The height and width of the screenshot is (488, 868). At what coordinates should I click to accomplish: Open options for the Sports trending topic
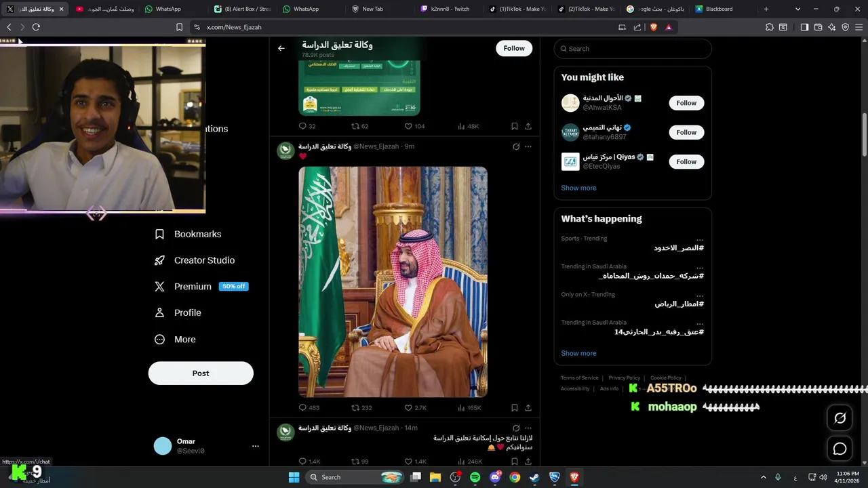coord(700,239)
